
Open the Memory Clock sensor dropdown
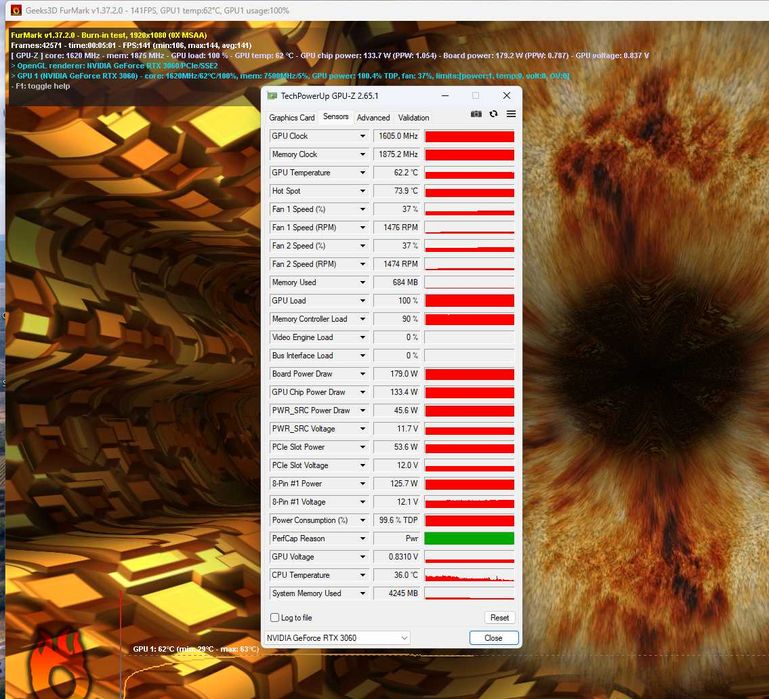click(x=362, y=154)
